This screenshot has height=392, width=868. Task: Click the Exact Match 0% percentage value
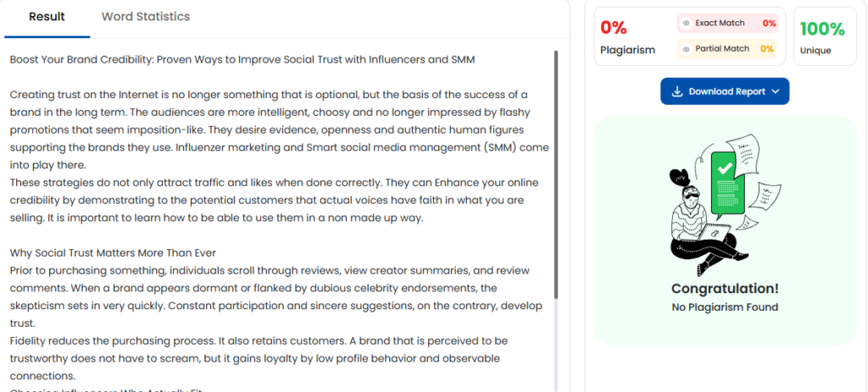pyautogui.click(x=769, y=24)
